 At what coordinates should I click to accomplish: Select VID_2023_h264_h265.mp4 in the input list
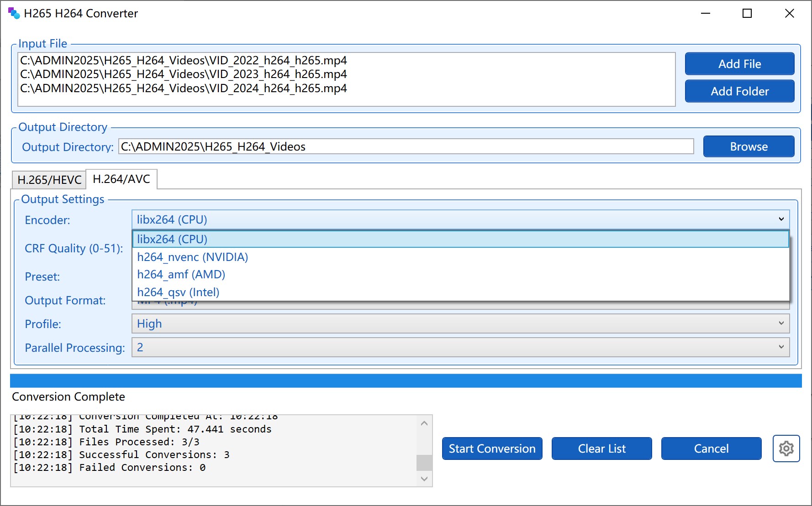point(184,74)
